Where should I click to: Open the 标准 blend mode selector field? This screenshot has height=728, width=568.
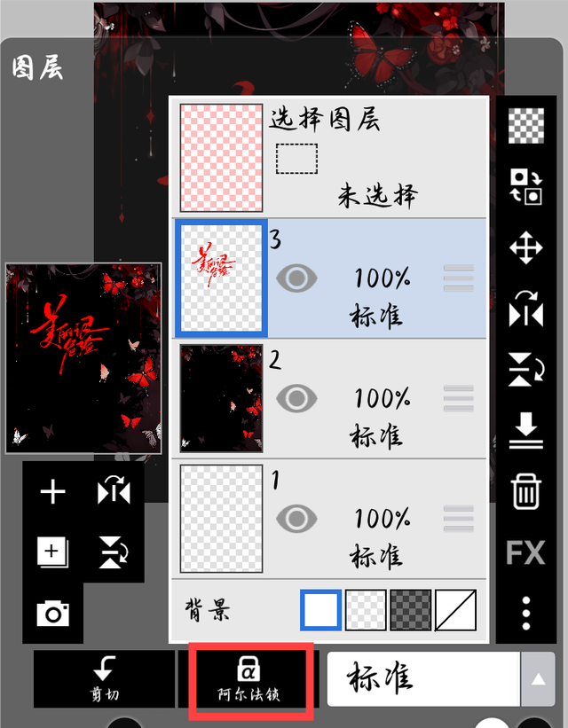424,678
